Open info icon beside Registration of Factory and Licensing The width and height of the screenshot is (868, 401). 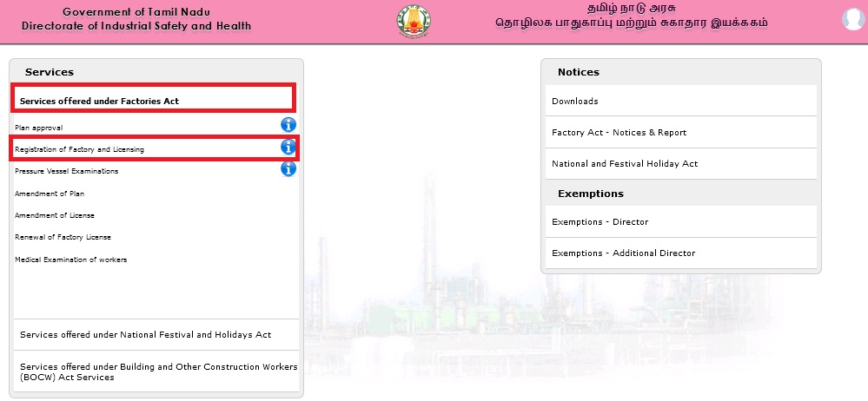pos(288,147)
